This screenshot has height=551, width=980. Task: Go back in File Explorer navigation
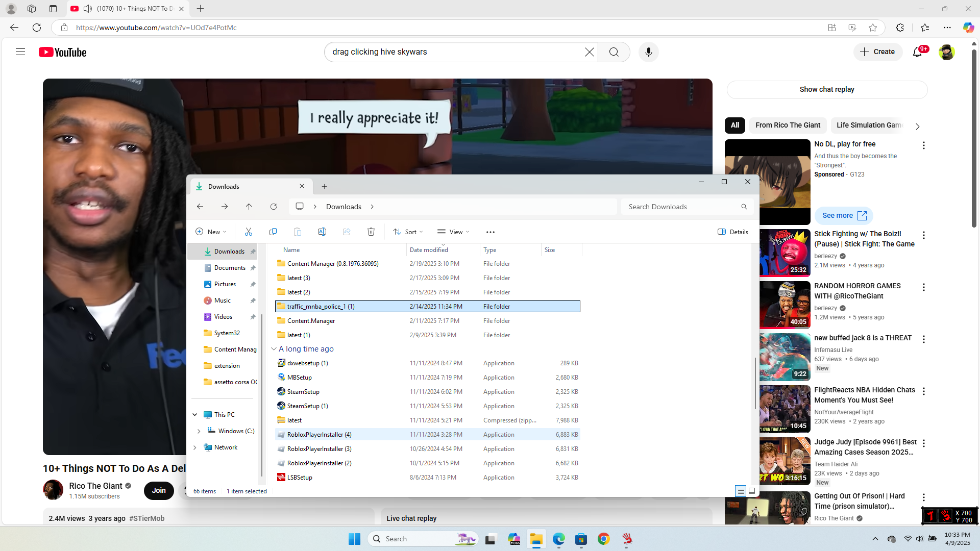pos(200,207)
